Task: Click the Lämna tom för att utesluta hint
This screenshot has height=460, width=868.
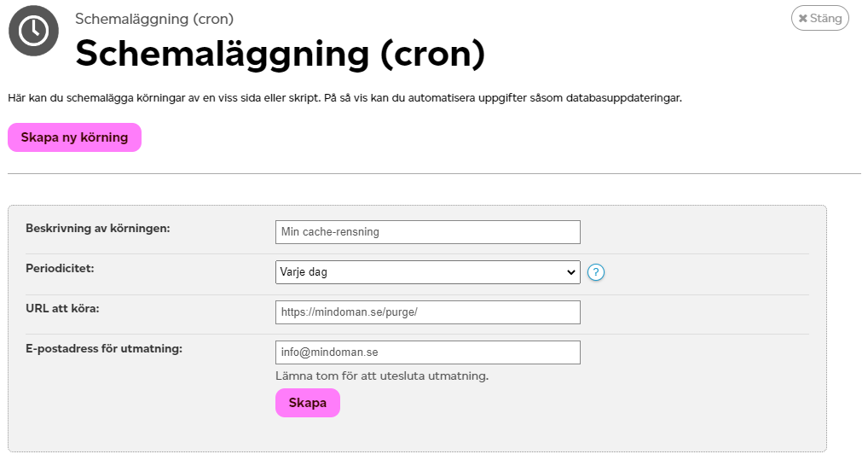Action: 382,376
